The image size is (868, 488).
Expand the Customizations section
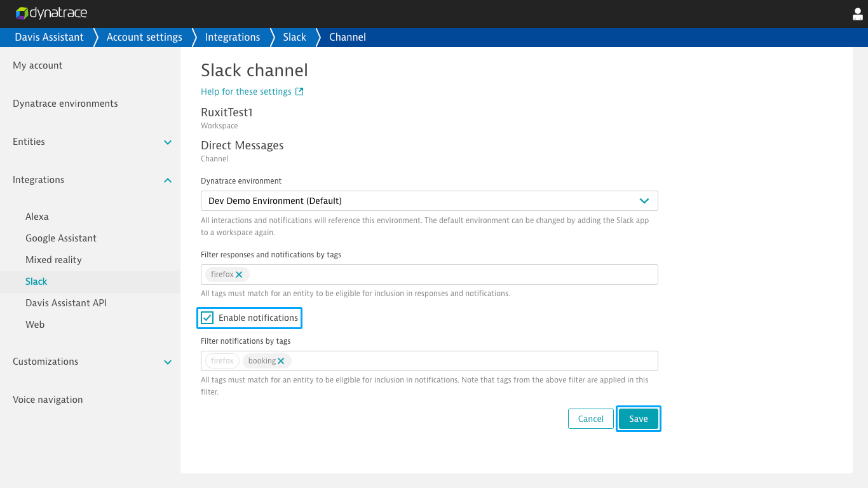[x=168, y=362]
